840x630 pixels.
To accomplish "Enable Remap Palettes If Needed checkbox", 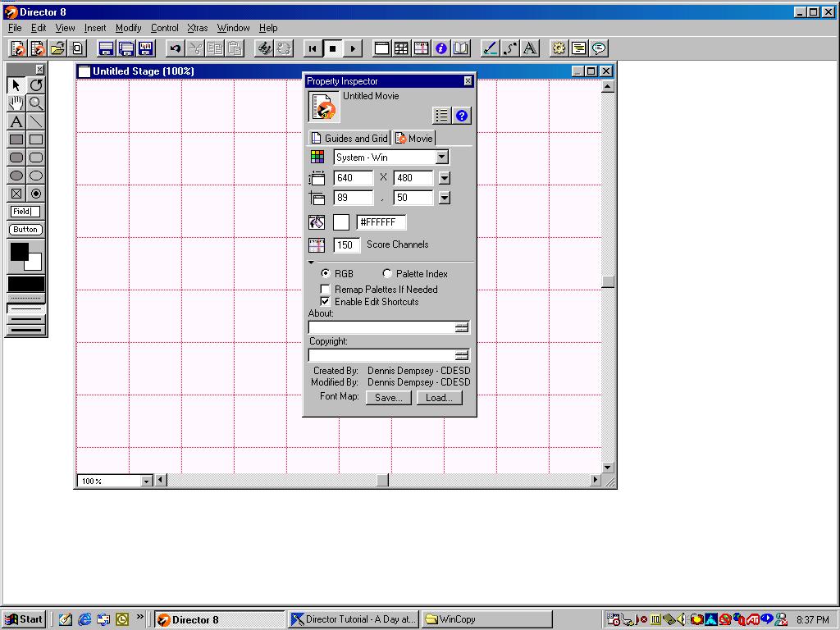I will [x=325, y=290].
